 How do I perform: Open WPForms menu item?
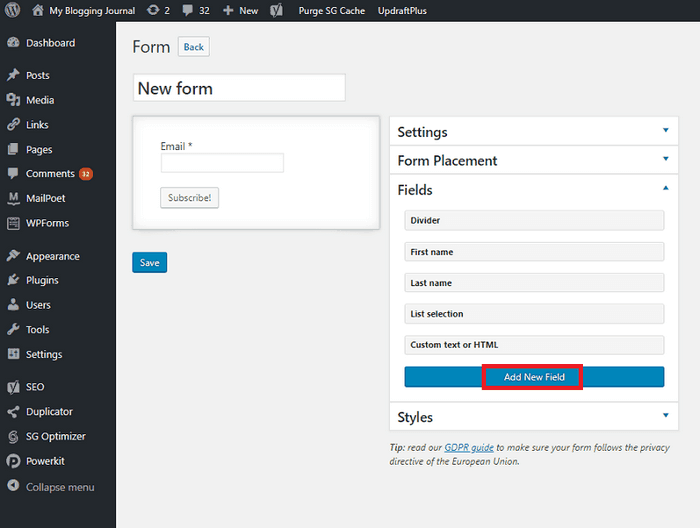(47, 223)
